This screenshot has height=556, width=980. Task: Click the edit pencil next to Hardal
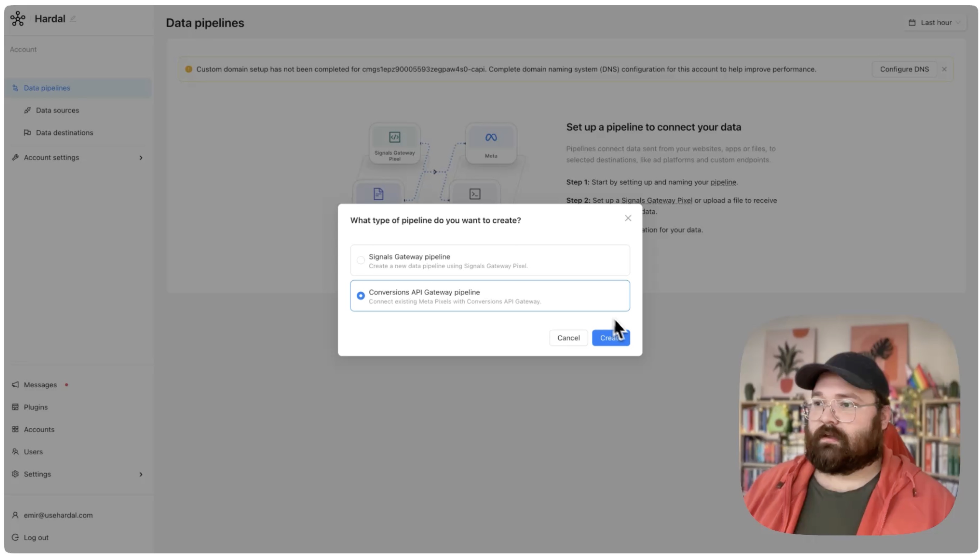tap(73, 18)
